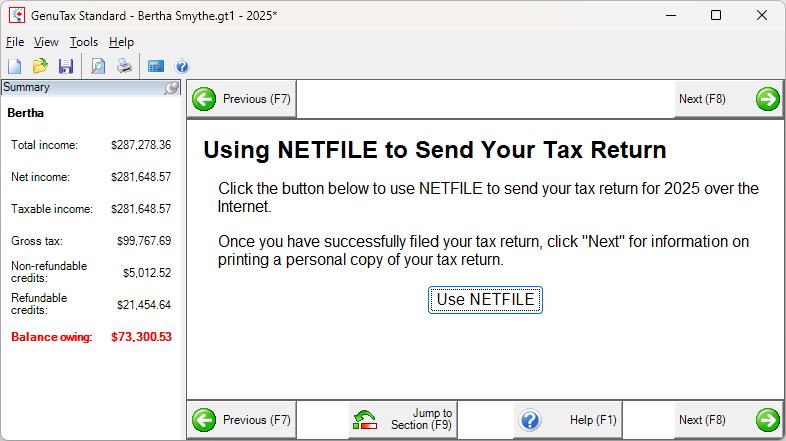Screen dimensions: 786x441
Task: Click the blue help icon in toolbar
Action: pyautogui.click(x=182, y=66)
